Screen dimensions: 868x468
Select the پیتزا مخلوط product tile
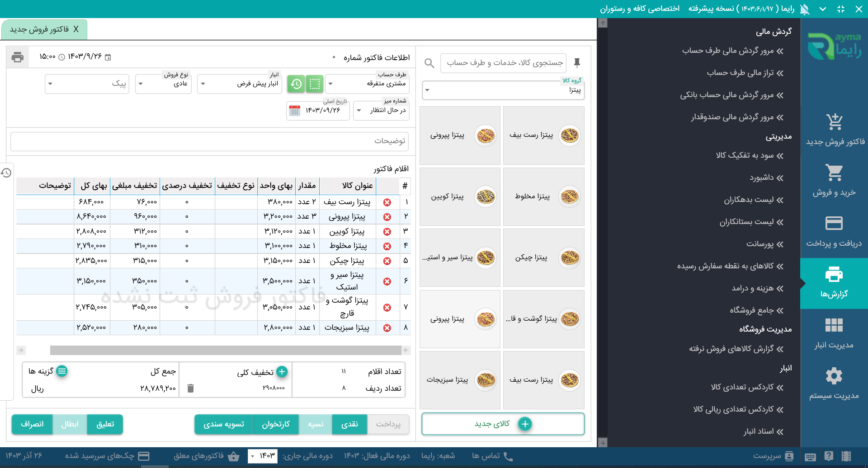[x=543, y=197]
